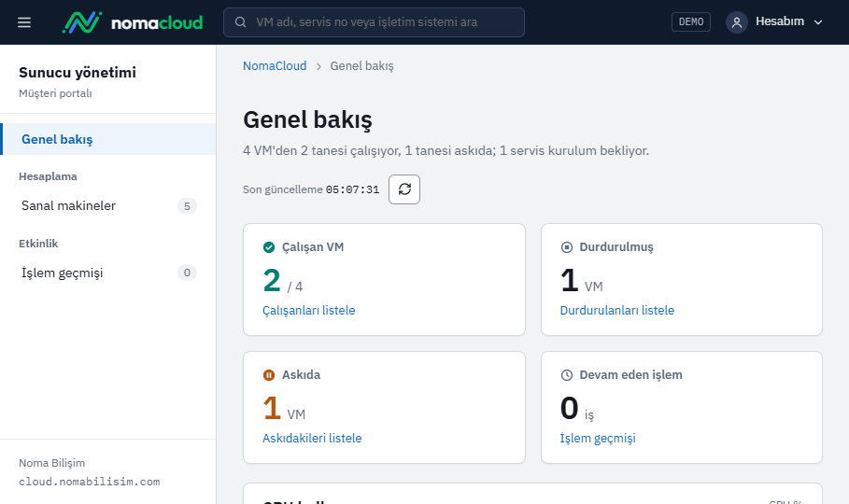Click the DEMO badge
The image size is (849, 504).
click(x=691, y=21)
